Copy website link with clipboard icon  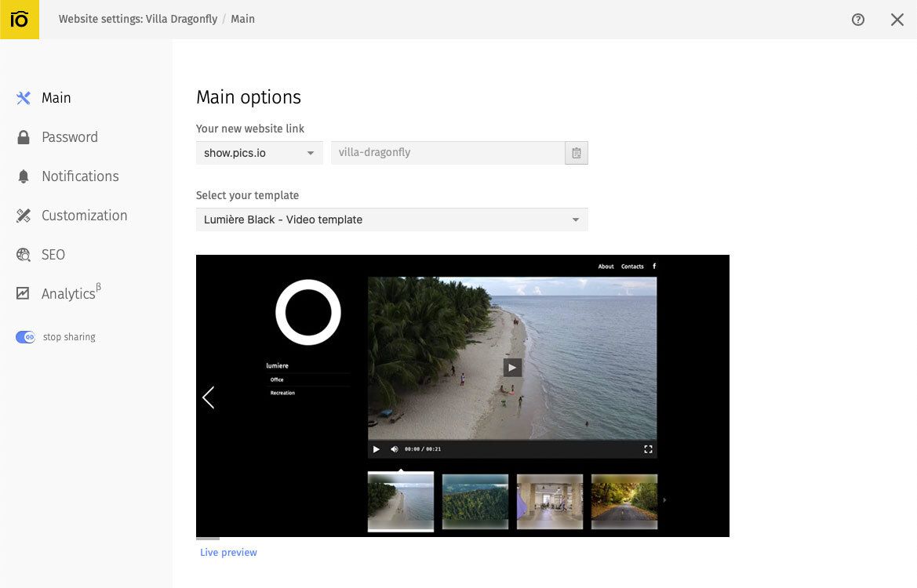click(576, 153)
